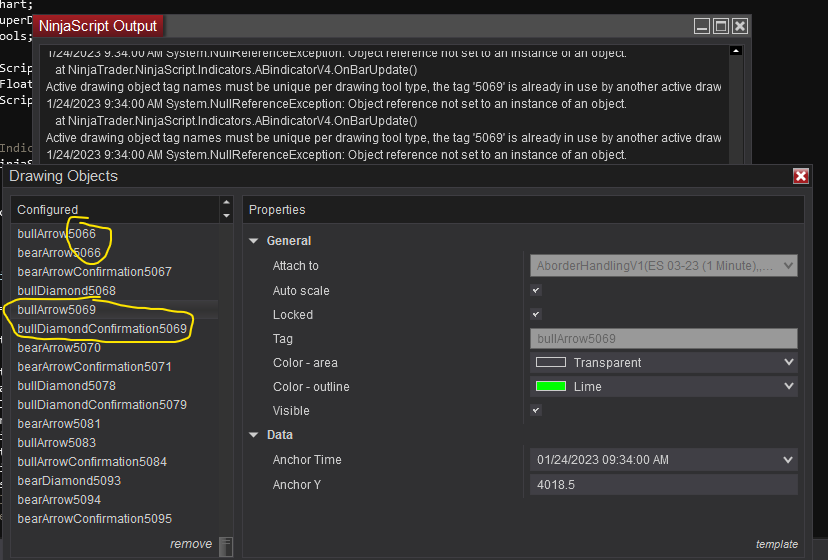The image size is (828, 560).
Task: Toggle the Auto scale checkbox
Action: 536,290
